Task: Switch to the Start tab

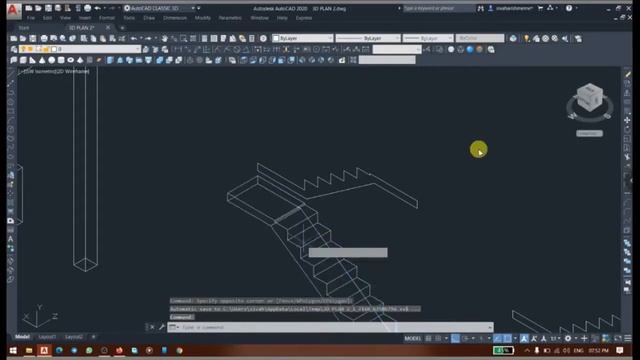Action: point(24,28)
